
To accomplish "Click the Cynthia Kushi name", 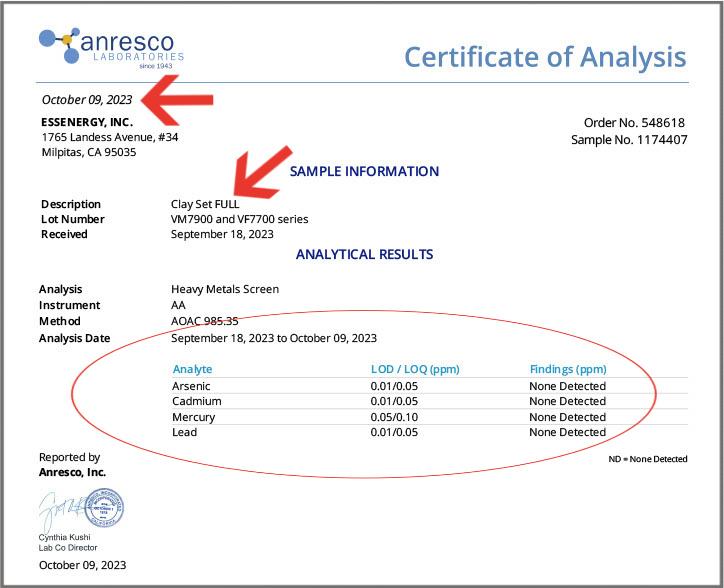I will (65, 538).
